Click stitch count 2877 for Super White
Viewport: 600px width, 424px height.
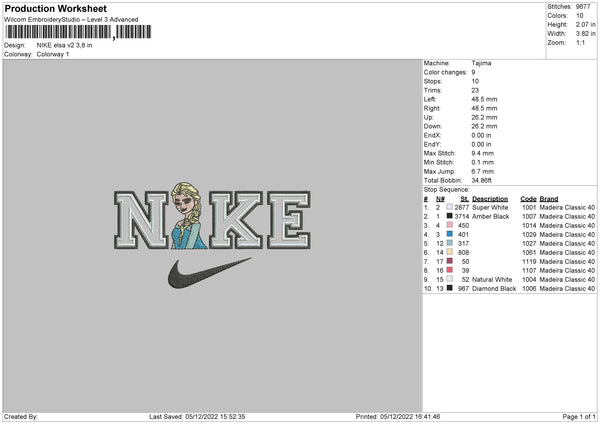pos(462,207)
